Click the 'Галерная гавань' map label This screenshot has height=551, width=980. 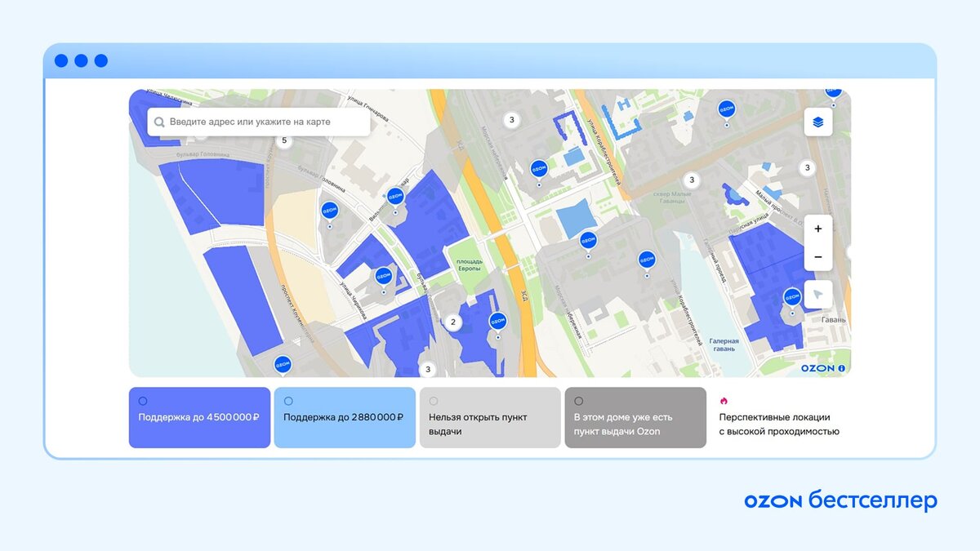[724, 345]
